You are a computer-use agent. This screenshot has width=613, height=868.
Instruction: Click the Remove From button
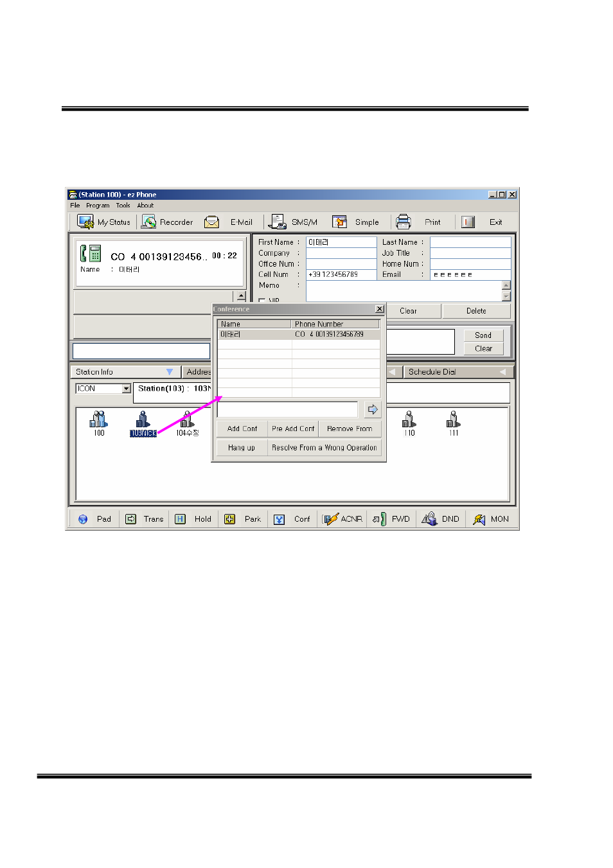coord(350,429)
